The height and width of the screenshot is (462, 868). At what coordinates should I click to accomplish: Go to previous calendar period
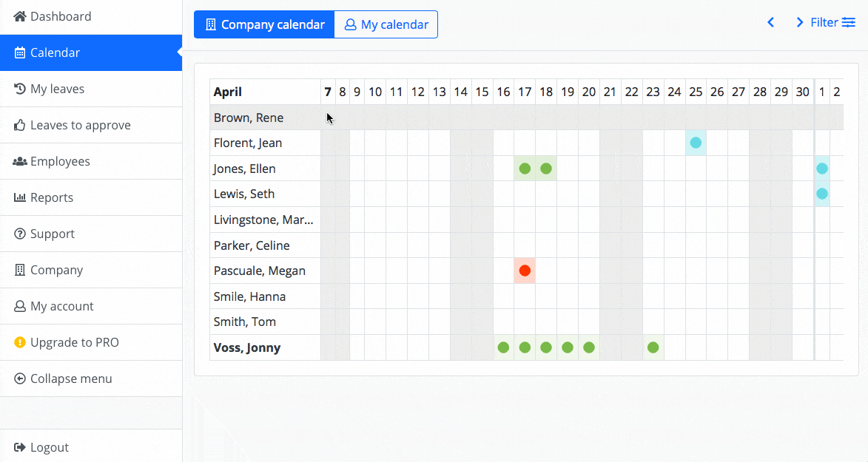770,23
